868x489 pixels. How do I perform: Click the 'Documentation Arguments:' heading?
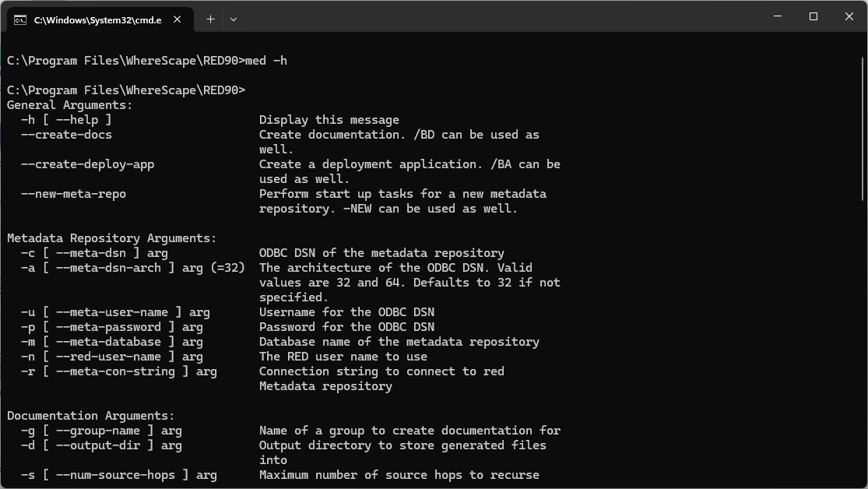tap(90, 416)
